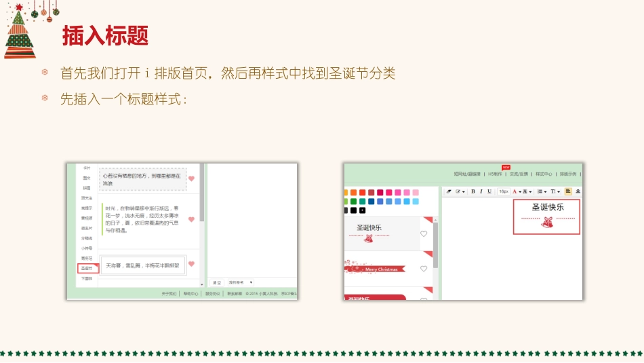This screenshot has width=644, height=363.
Task: Toggle heart beside the 时光 quote style
Action: click(x=191, y=220)
